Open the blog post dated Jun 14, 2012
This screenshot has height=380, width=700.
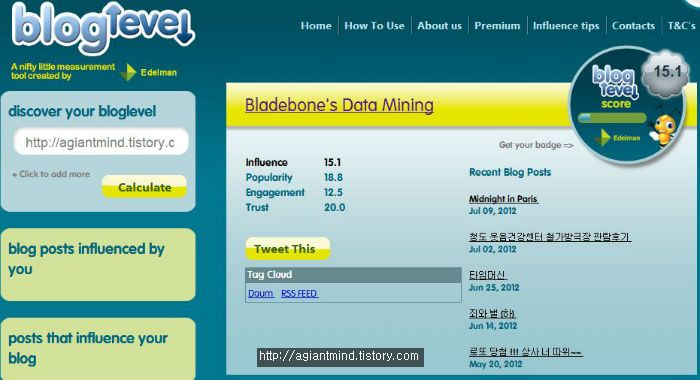click(492, 313)
